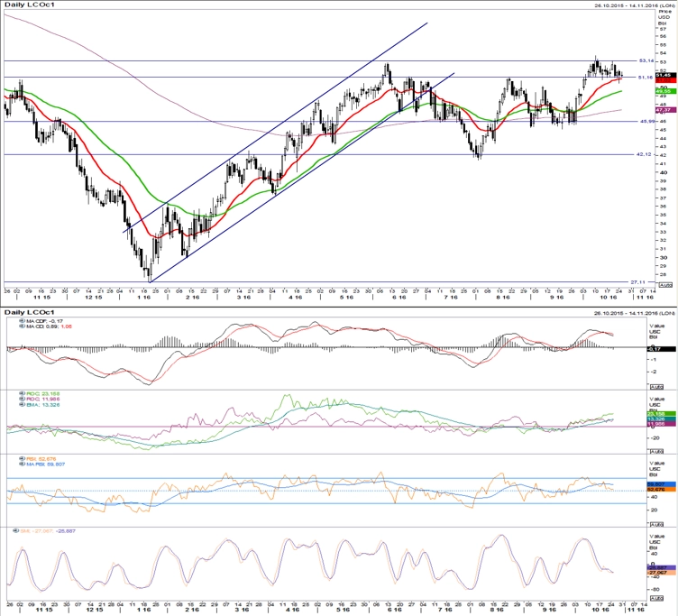
Task: Click the SMI legend eye icon
Action: [x=16, y=530]
